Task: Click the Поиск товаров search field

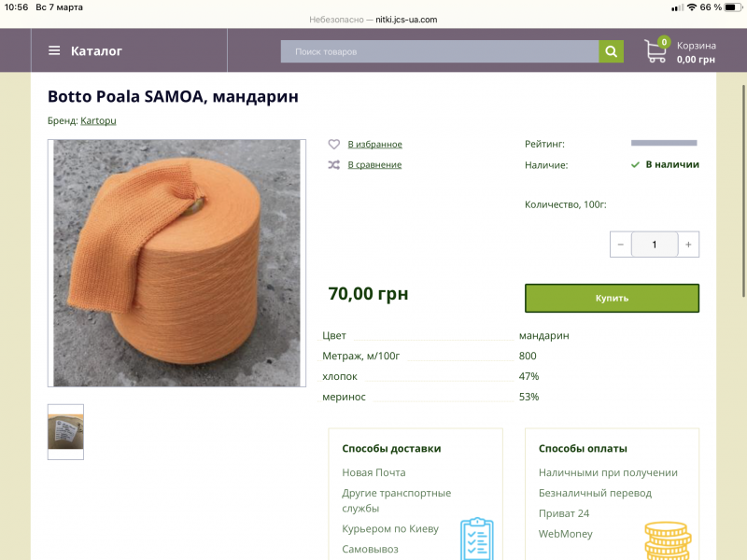Action: pos(440,51)
